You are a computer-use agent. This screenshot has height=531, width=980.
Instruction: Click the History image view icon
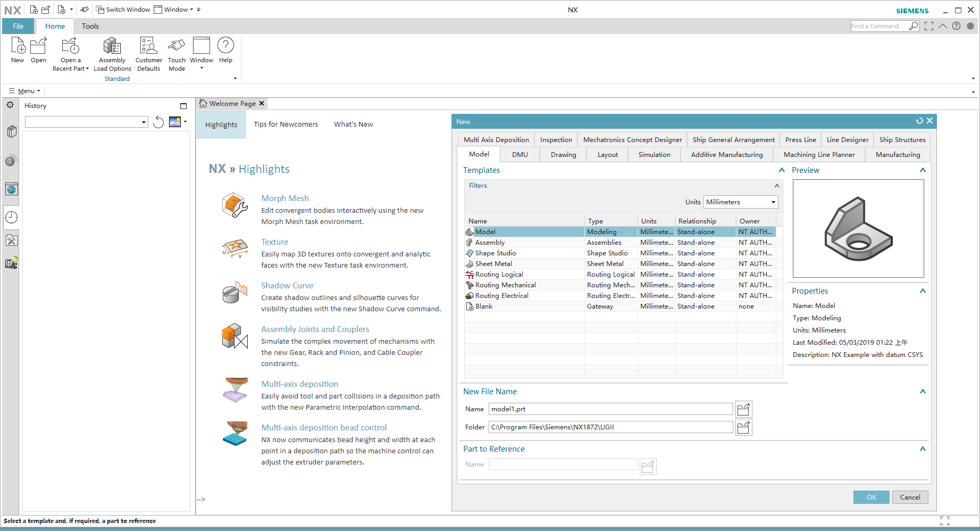(175, 122)
